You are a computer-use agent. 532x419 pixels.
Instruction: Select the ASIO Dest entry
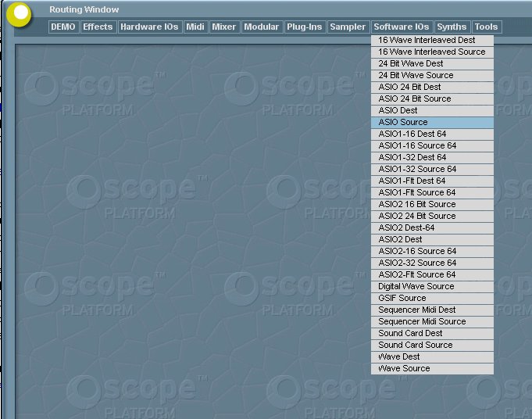432,110
